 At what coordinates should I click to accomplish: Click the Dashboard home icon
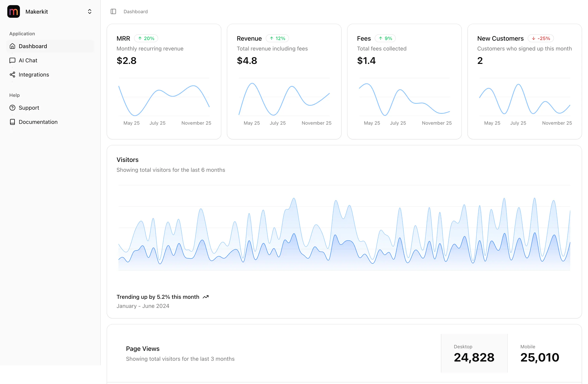point(12,46)
